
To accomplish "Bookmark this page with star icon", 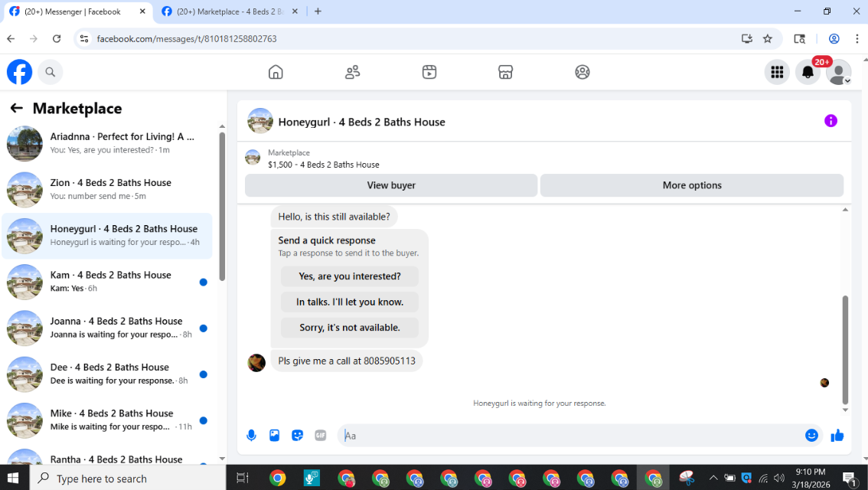I will tap(767, 39).
